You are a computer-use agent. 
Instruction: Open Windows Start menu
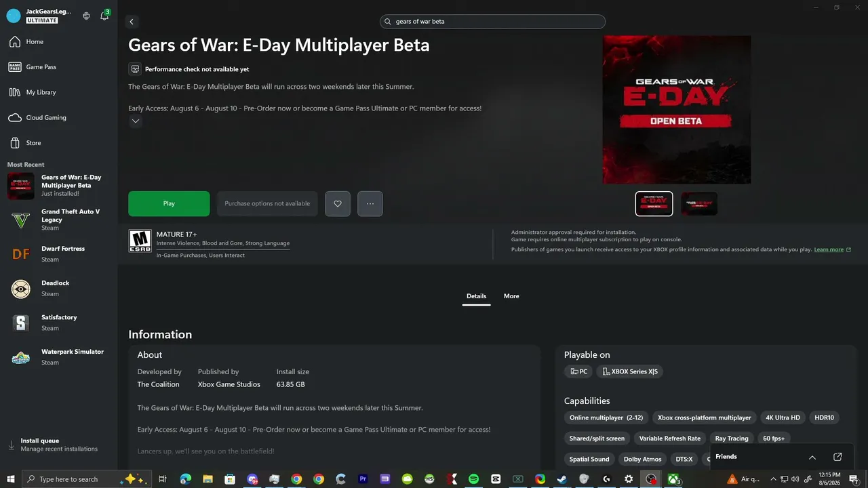[11, 479]
